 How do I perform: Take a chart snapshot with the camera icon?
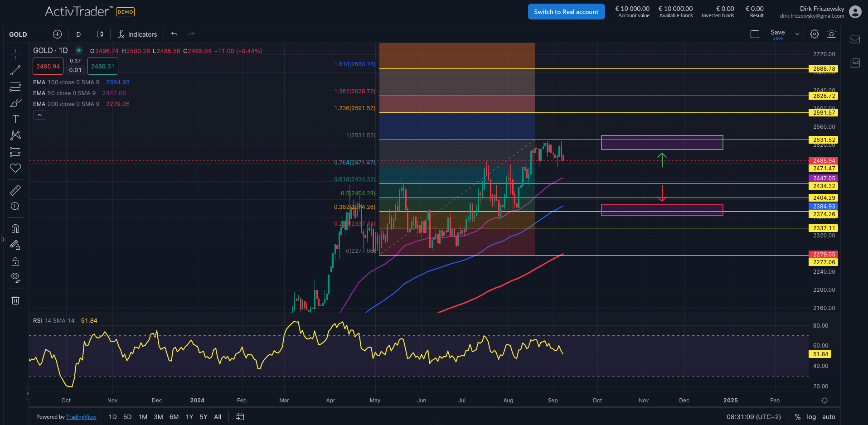[x=832, y=34]
